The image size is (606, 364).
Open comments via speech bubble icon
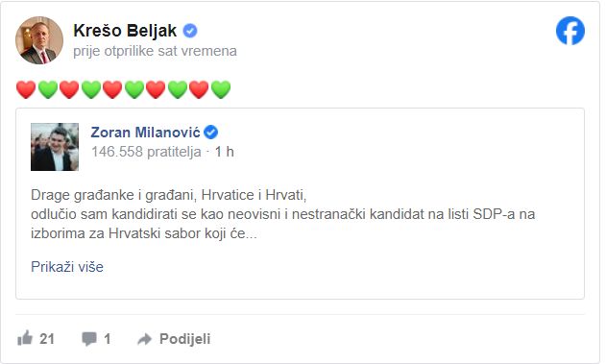pos(89,339)
